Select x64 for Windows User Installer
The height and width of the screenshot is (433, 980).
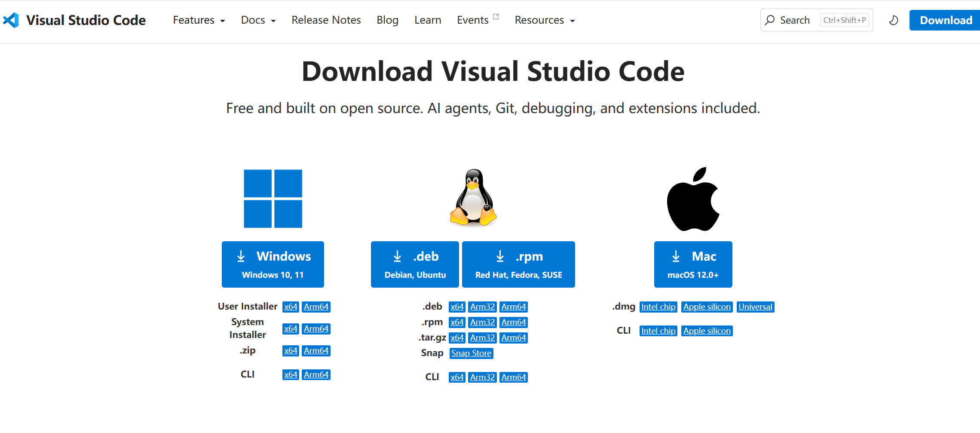coord(291,307)
